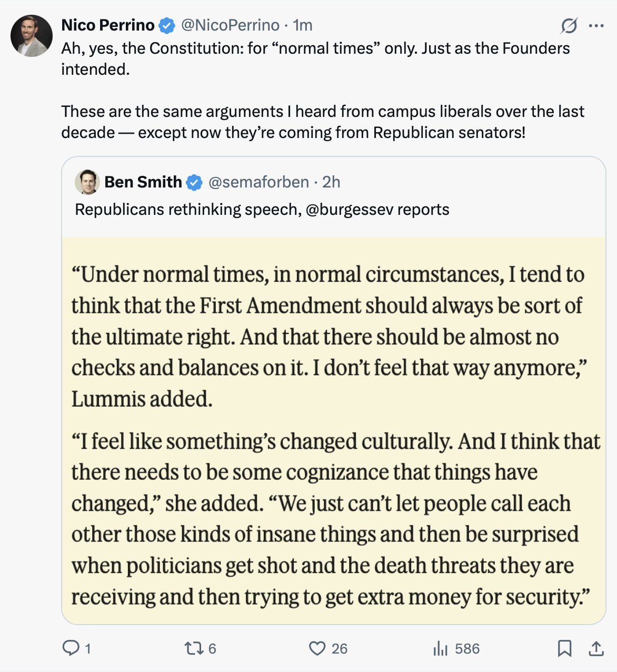Open the three-dot more options menu
Screen dimensions: 617x672
[x=596, y=25]
